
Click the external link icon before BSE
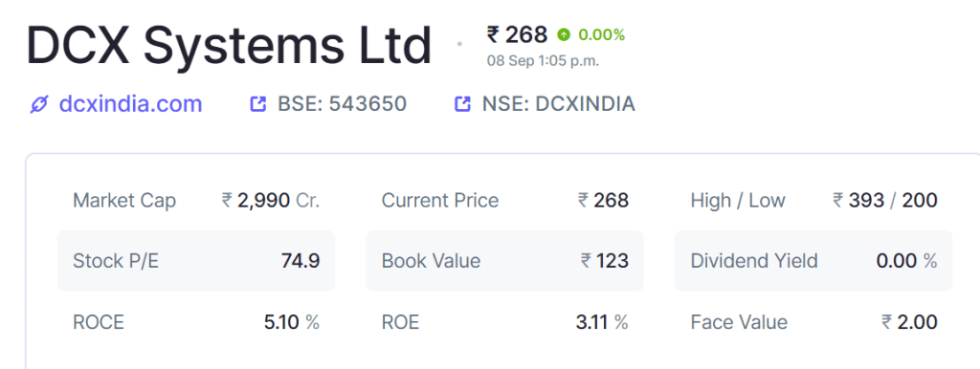[x=257, y=104]
